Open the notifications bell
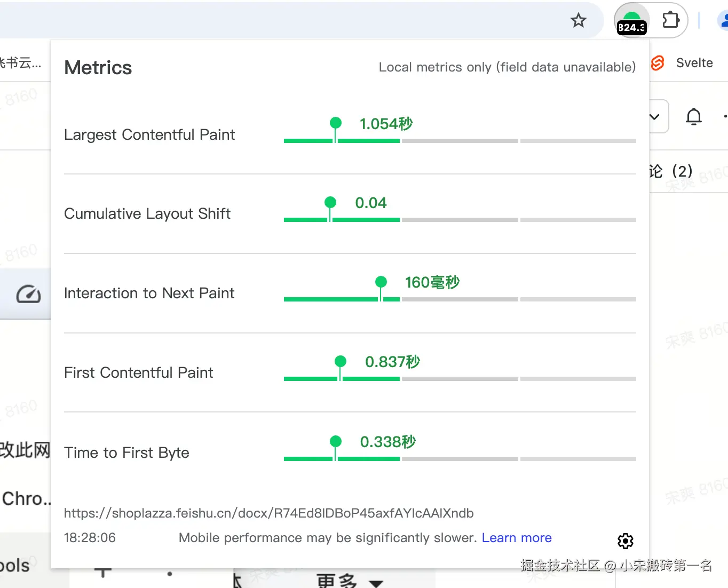Viewport: 728px width, 588px height. 693,116
